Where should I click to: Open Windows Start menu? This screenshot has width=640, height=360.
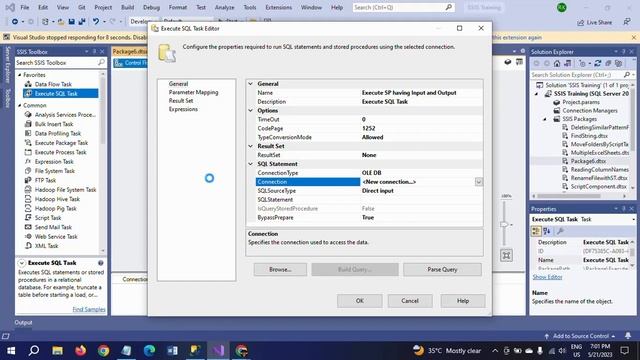(11, 351)
